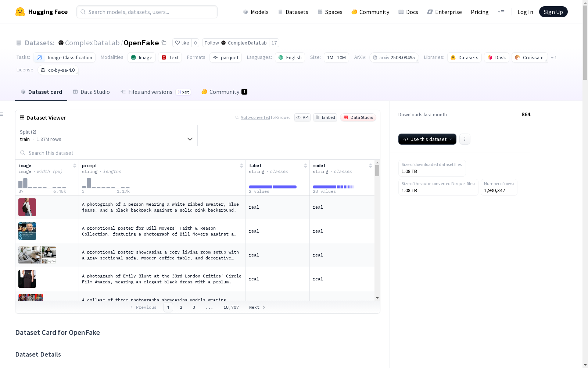Select the Image modality tag

(142, 57)
